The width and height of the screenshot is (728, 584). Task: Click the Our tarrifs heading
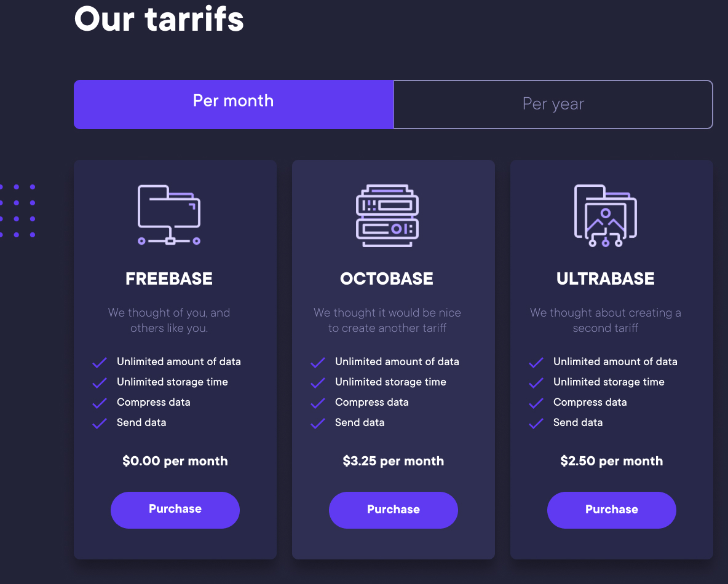click(x=159, y=19)
